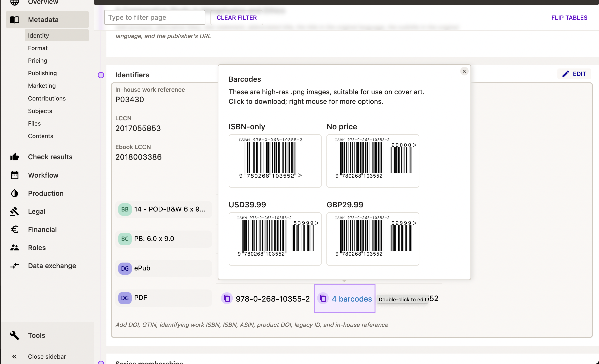Download the No price barcode image
This screenshot has height=364, width=599.
click(373, 161)
